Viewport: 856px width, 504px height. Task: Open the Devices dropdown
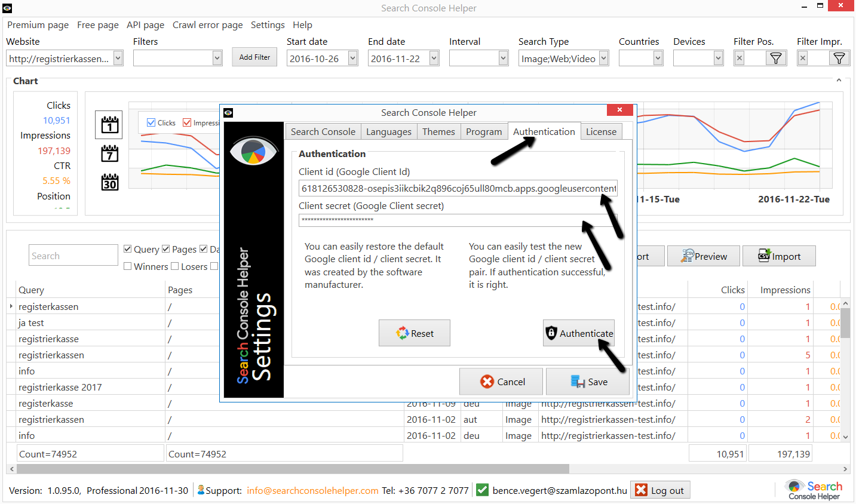[x=719, y=58]
